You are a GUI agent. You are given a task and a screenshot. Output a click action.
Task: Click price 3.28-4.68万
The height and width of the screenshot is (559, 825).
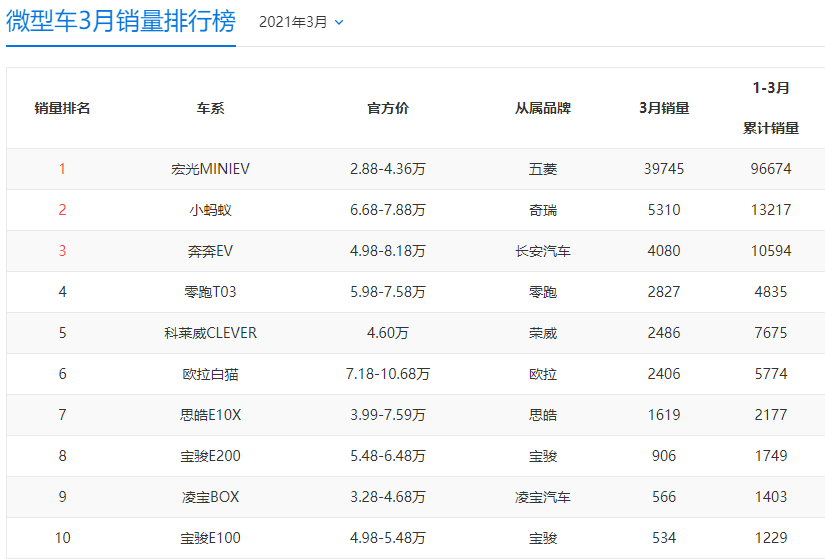coord(388,497)
